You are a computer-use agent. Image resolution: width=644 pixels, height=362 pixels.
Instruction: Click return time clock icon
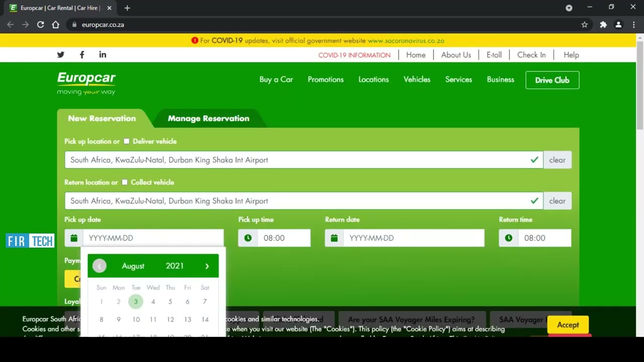tap(509, 238)
